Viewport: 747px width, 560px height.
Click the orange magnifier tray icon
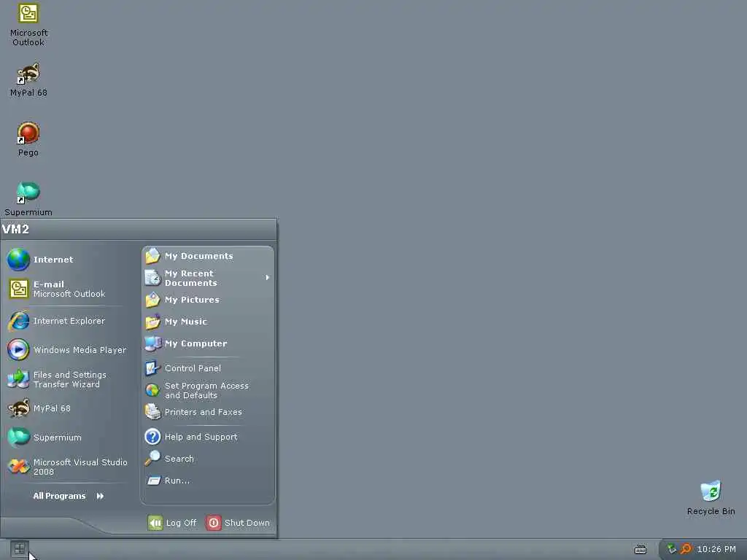coord(685,549)
